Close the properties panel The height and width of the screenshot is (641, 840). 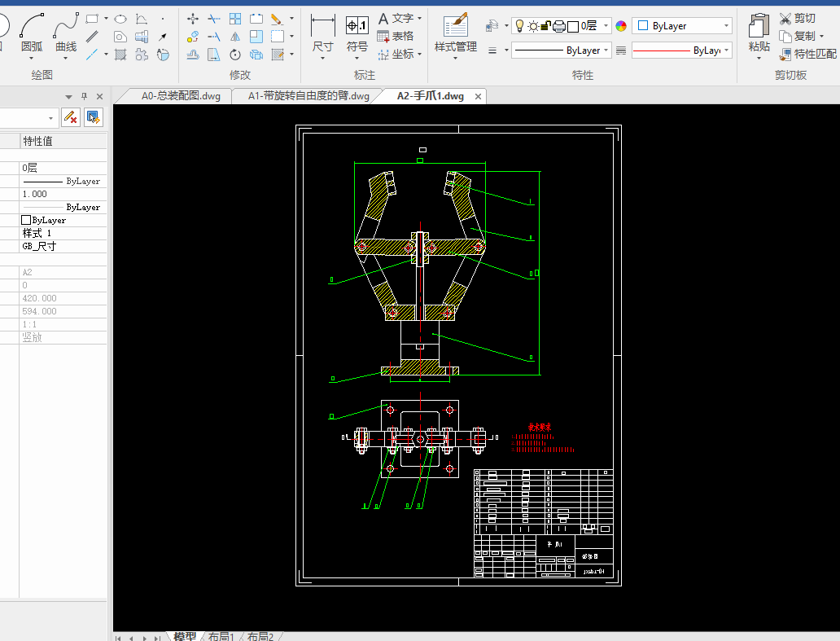(99, 96)
